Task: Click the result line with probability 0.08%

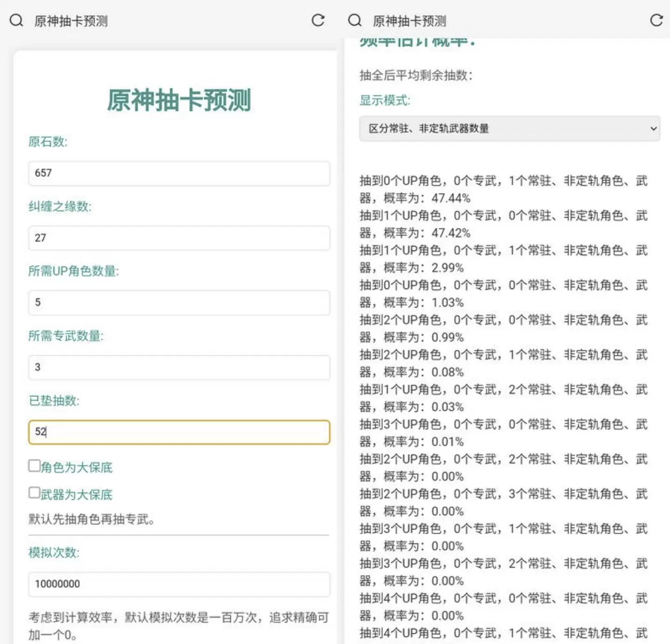Action: coord(504,363)
